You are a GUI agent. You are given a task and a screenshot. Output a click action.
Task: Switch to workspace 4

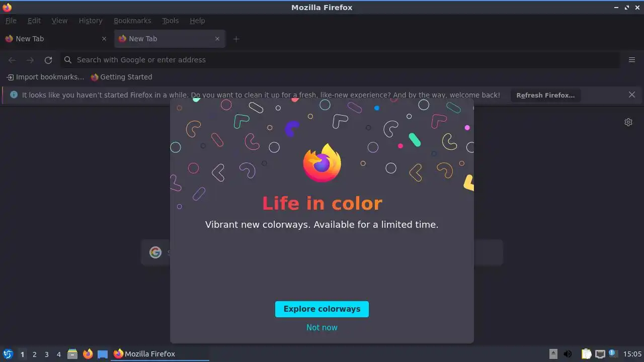(58, 354)
